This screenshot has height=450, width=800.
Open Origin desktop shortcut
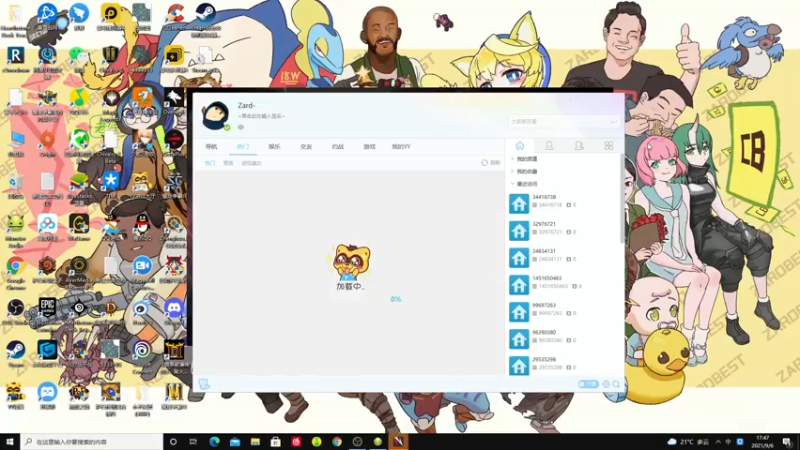click(x=47, y=143)
